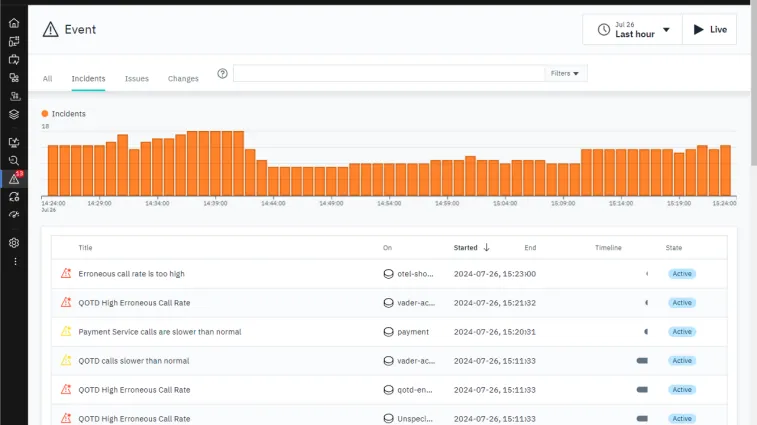This screenshot has height=425, width=757.
Task: Open the Settings gear in sidebar
Action: point(14,243)
